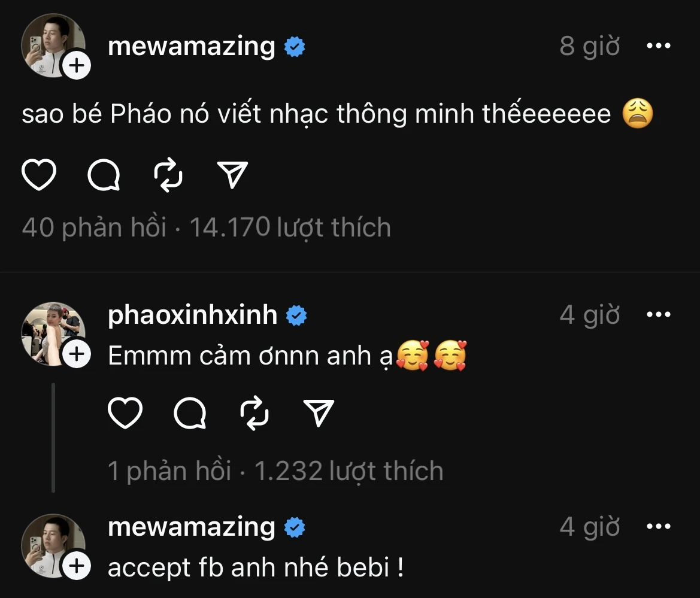Tap the plus badge on the bottom mewamazing avatar
This screenshot has width=700, height=598.
pos(77,566)
